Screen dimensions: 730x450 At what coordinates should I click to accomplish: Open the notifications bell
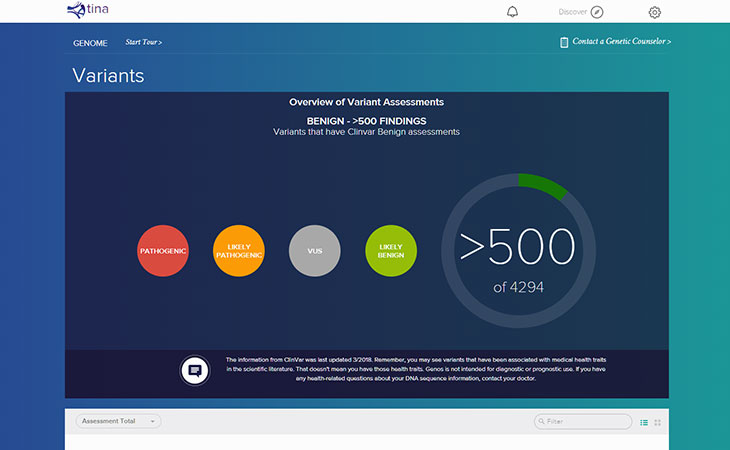click(x=513, y=12)
